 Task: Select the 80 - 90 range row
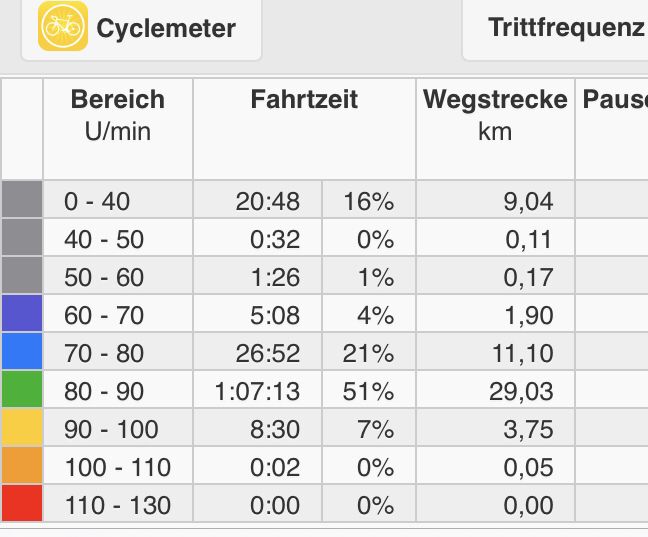pyautogui.click(x=325, y=389)
